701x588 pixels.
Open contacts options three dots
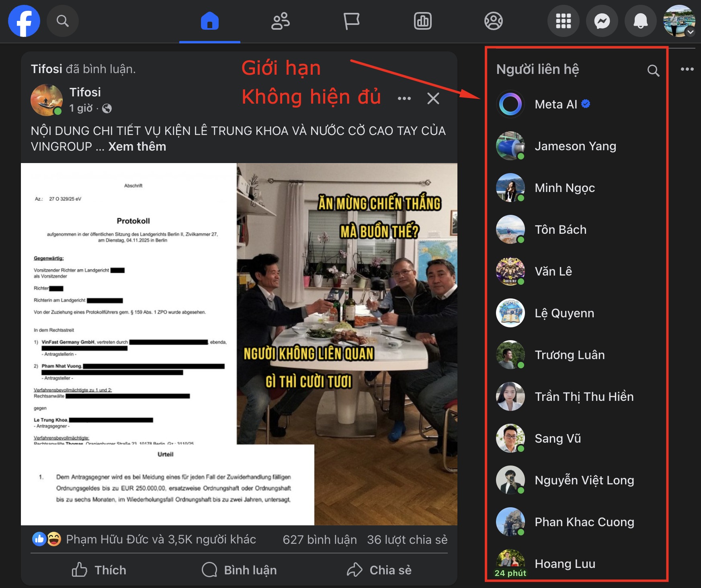[687, 69]
